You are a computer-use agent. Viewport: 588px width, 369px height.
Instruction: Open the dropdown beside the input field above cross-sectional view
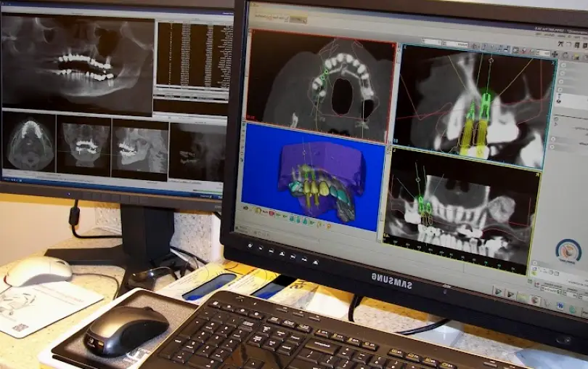[x=455, y=44]
